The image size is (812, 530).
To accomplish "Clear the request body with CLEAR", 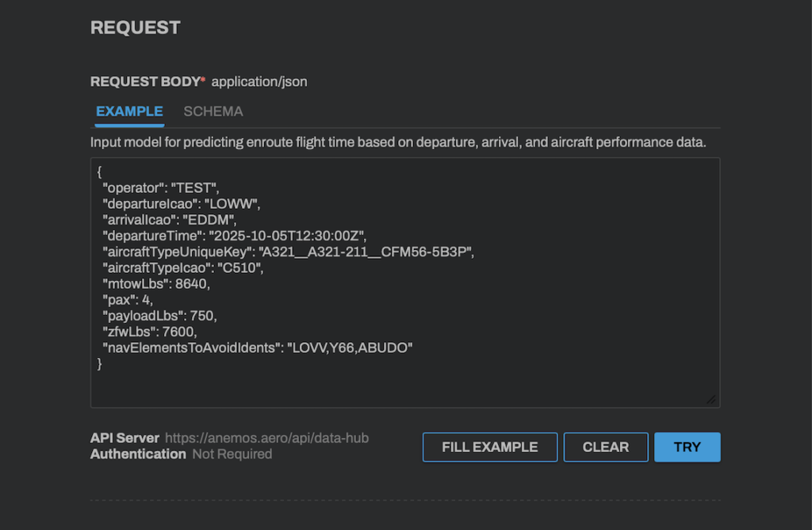I will 606,447.
